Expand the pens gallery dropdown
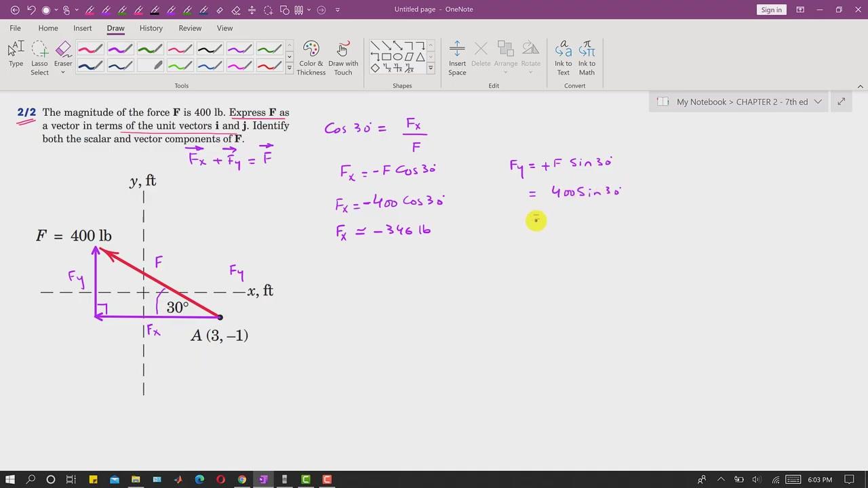The image size is (868, 488). pyautogui.click(x=290, y=68)
